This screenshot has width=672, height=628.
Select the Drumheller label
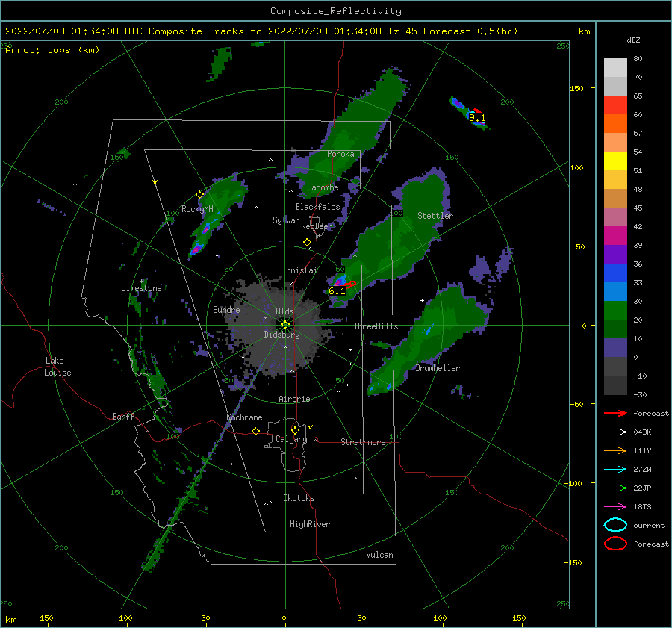tap(438, 368)
